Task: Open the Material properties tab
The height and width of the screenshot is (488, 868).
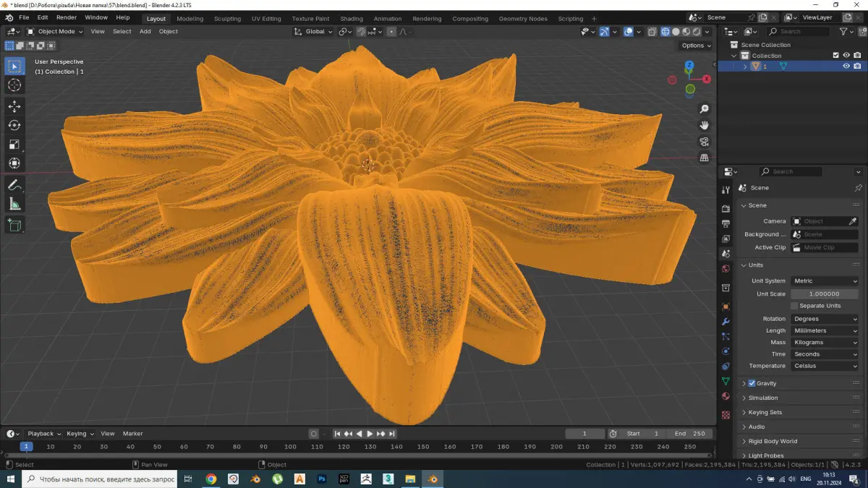Action: point(726,396)
